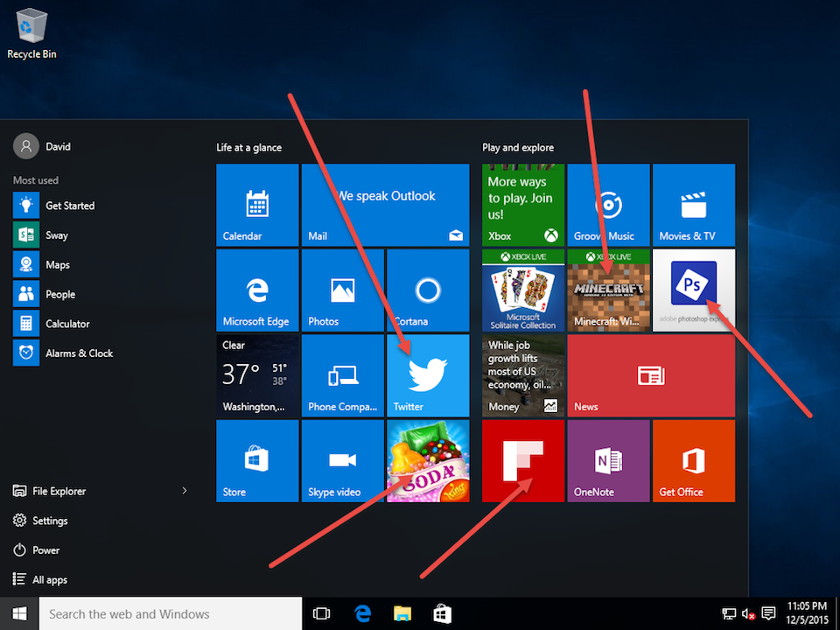
Task: Open Adobe Photoshop Express tile
Action: tap(694, 290)
